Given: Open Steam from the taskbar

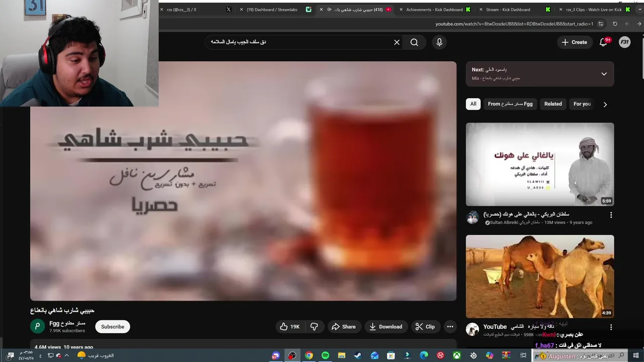Looking at the screenshot, I should 358,355.
